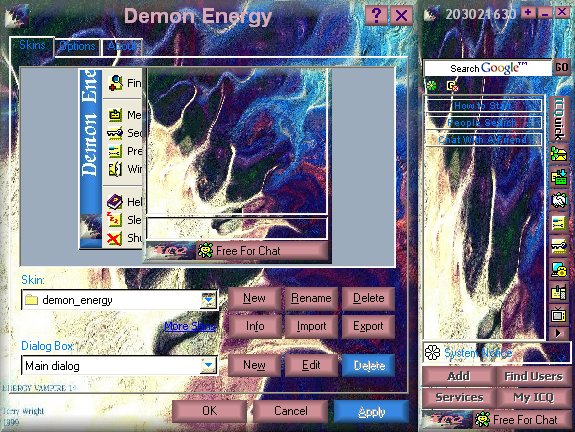Switch to the About tab
The width and height of the screenshot is (575, 432).
click(x=122, y=47)
